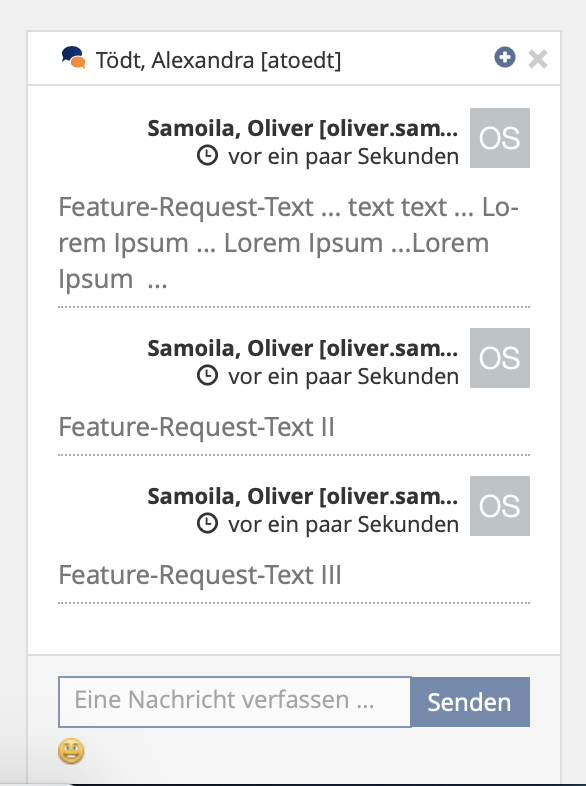Click sender name above first message
This screenshot has width=586, height=786.
302,128
